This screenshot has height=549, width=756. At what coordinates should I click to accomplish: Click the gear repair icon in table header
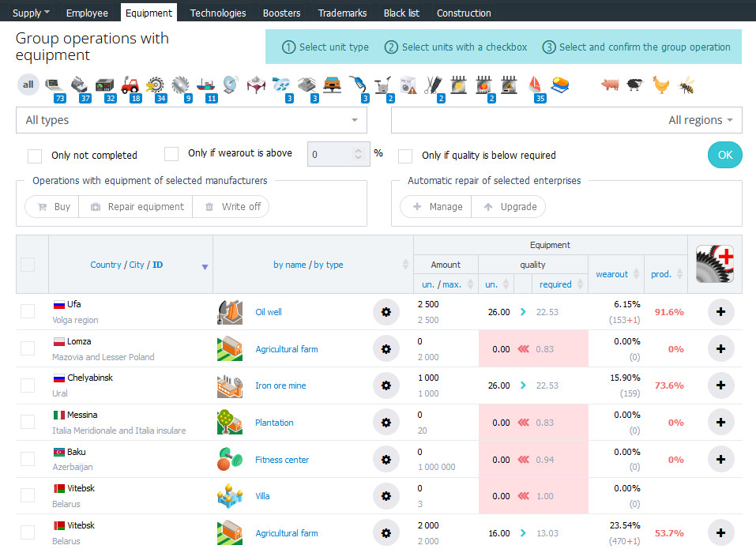coord(715,264)
